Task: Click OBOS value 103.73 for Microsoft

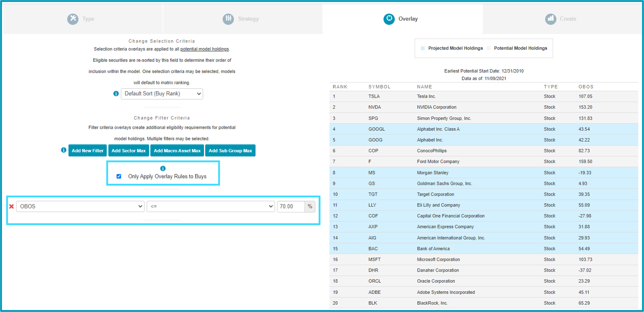Action: 585,260
